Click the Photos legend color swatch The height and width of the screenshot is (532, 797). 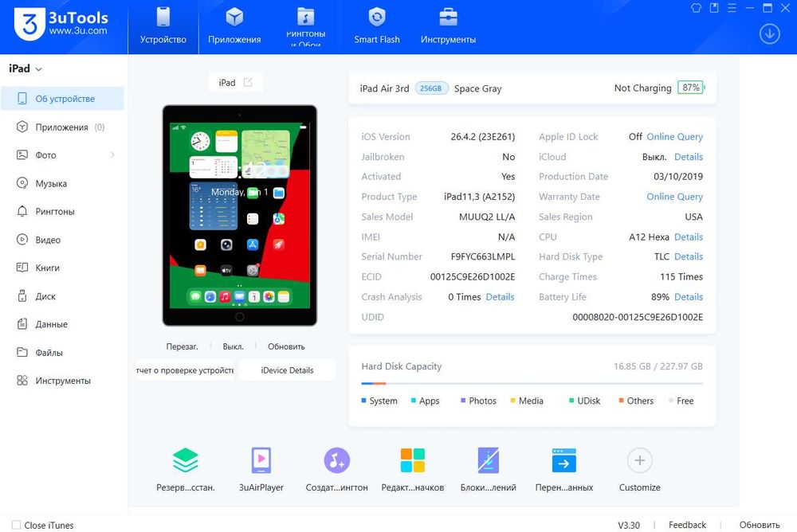coord(463,401)
